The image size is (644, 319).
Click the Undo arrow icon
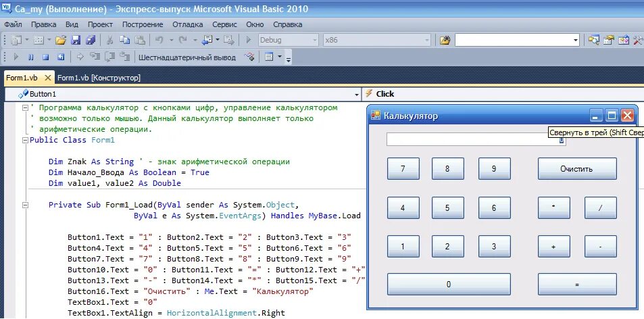tap(159, 41)
